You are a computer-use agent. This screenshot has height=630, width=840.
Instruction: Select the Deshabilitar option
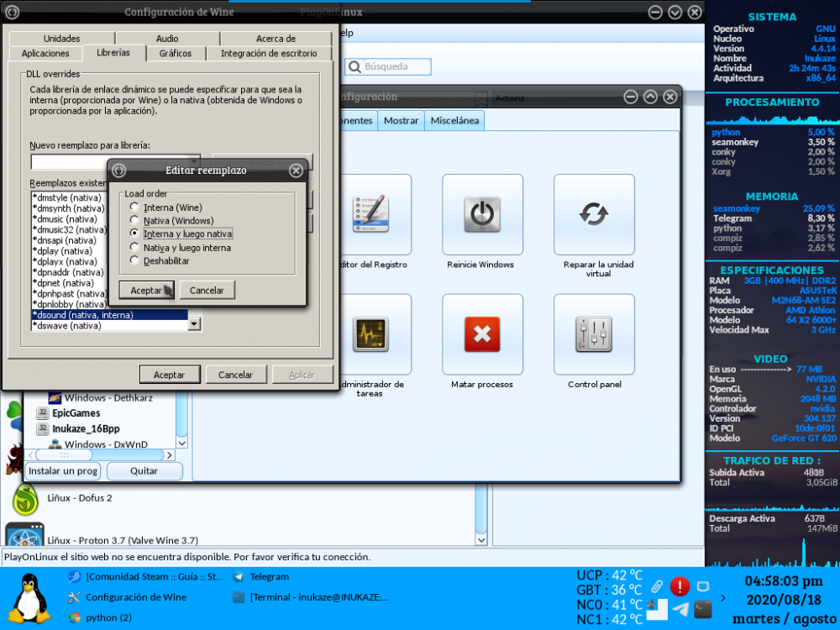click(x=133, y=260)
